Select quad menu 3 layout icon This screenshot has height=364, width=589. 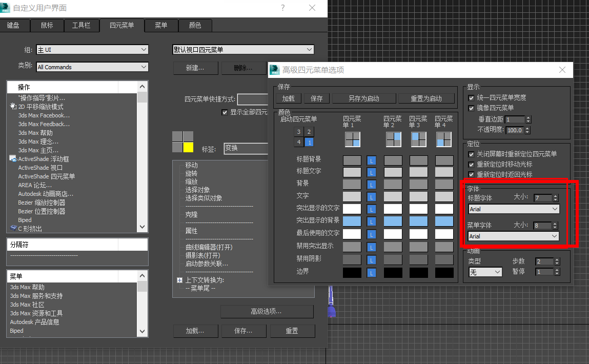(418, 139)
